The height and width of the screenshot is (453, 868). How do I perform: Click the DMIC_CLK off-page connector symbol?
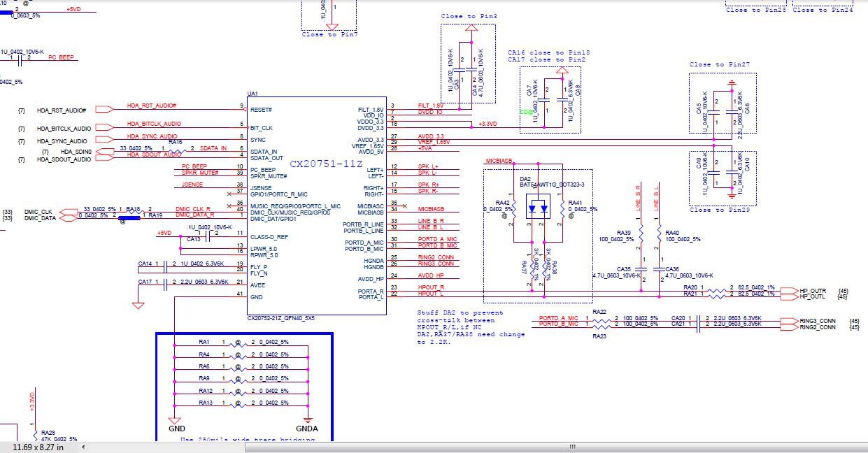pos(68,211)
